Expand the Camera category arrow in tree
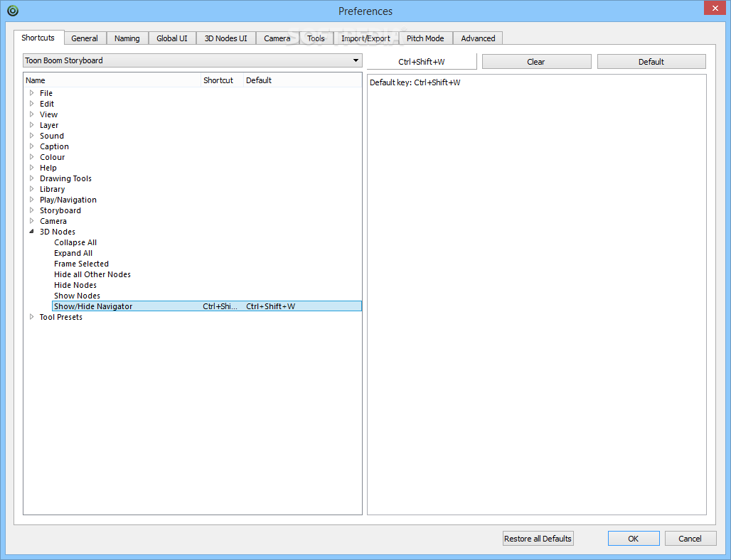The height and width of the screenshot is (560, 731). [x=32, y=221]
